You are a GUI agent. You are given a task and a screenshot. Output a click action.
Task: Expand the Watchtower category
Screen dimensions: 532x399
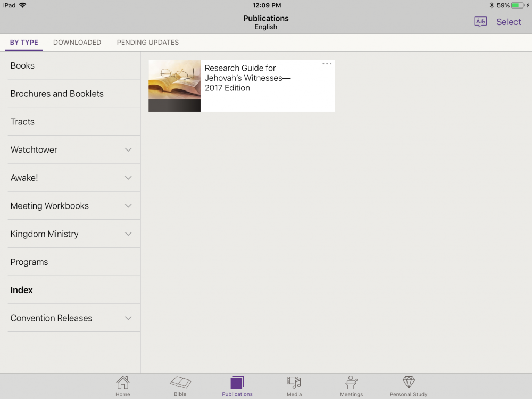pos(128,150)
